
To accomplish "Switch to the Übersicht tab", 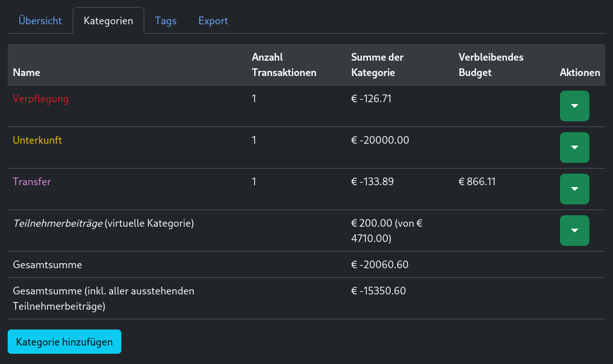I will coord(40,20).
